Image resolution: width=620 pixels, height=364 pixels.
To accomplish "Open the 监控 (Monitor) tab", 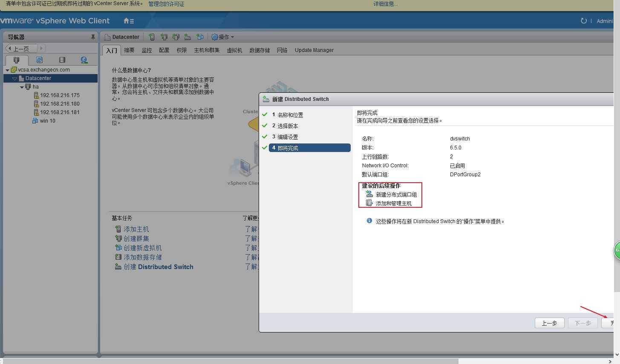I will coord(147,50).
